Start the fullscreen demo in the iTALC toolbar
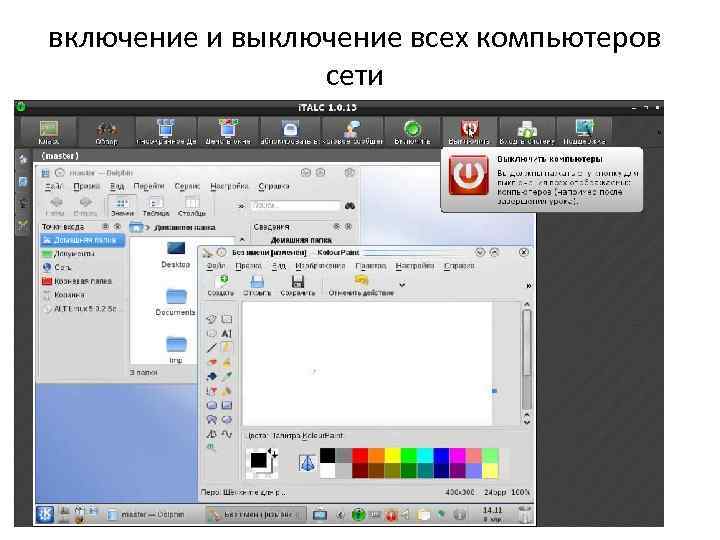The image size is (720, 540). click(166, 132)
